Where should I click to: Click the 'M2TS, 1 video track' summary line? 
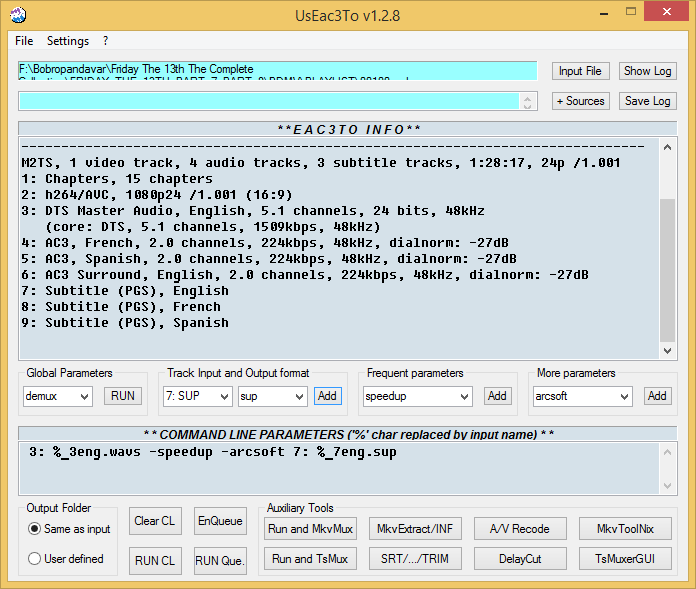(x=321, y=163)
